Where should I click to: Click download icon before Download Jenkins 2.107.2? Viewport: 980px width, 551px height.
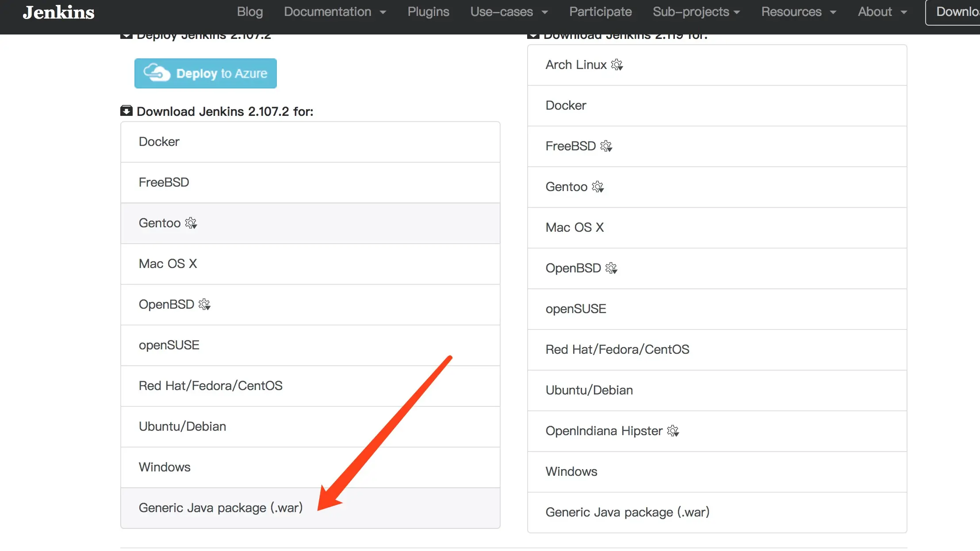pos(126,111)
